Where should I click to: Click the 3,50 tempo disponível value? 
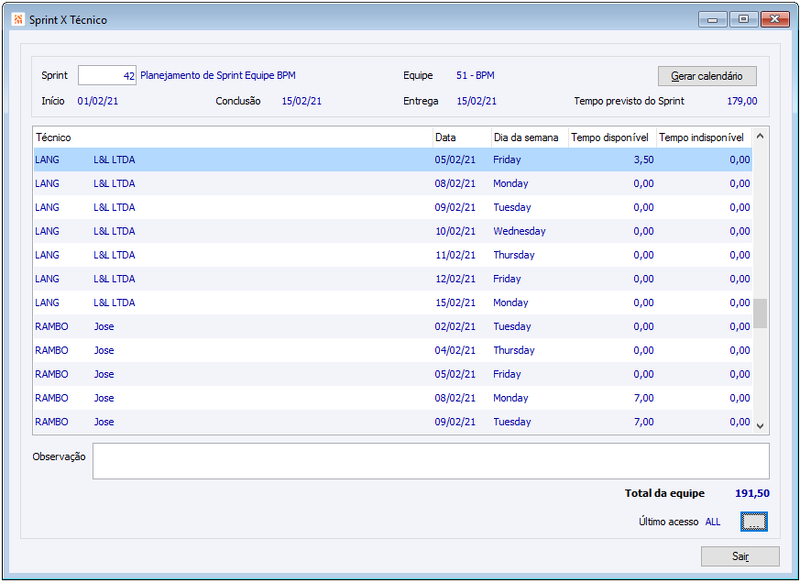tap(643, 160)
